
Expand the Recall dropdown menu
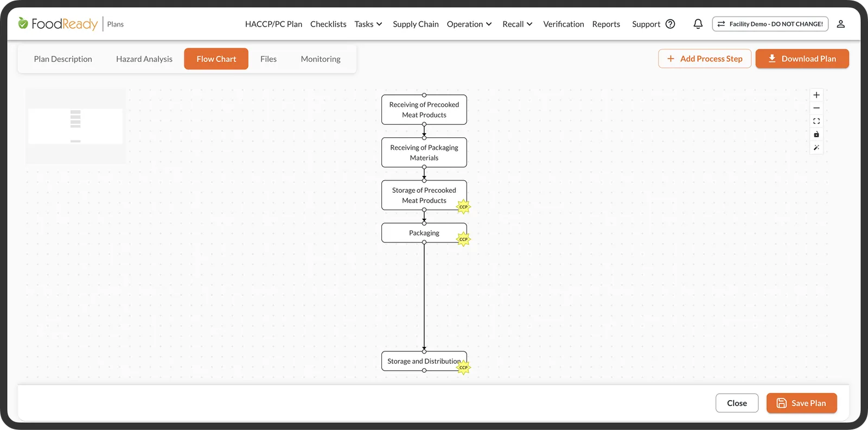(x=518, y=24)
